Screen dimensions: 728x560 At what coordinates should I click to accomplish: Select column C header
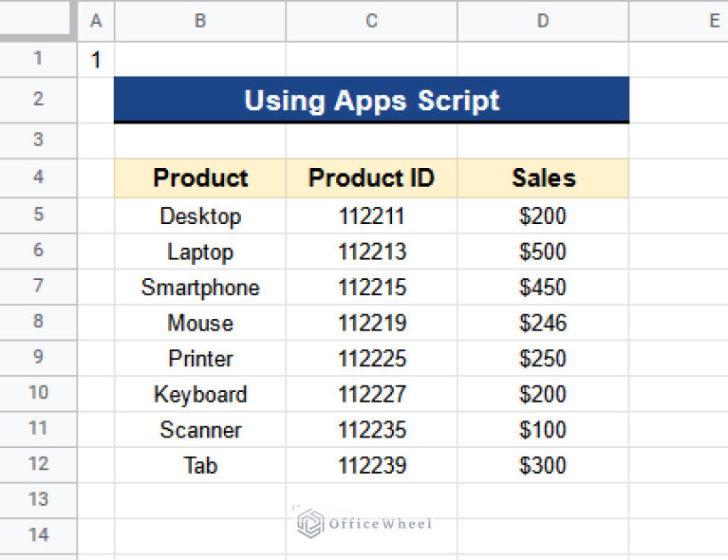tap(371, 21)
